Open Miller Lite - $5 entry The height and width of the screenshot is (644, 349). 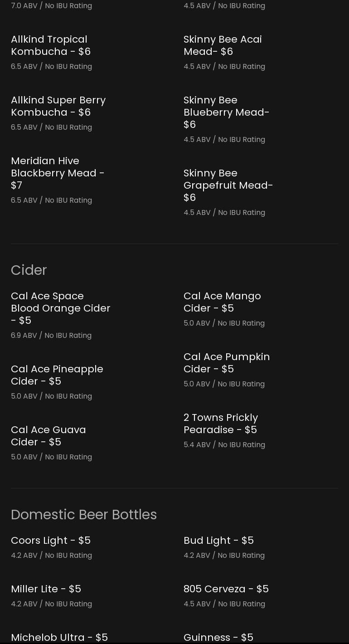46,589
